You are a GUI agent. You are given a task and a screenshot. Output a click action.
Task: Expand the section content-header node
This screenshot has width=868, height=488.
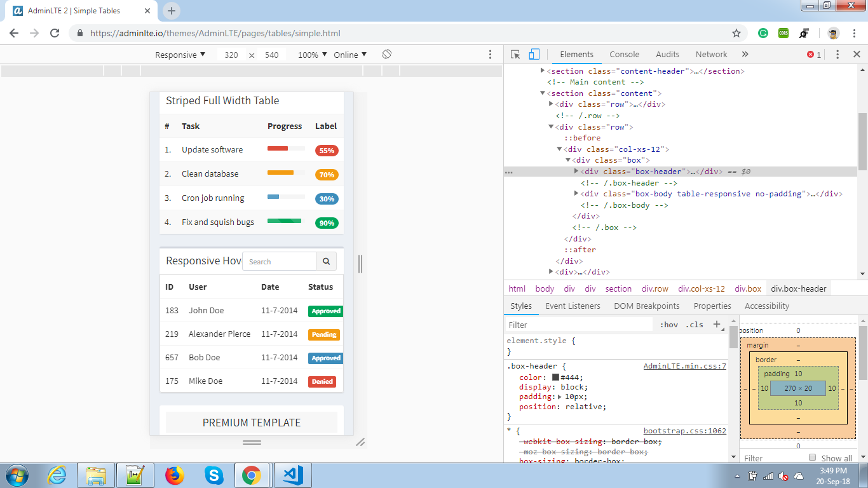tap(541, 71)
